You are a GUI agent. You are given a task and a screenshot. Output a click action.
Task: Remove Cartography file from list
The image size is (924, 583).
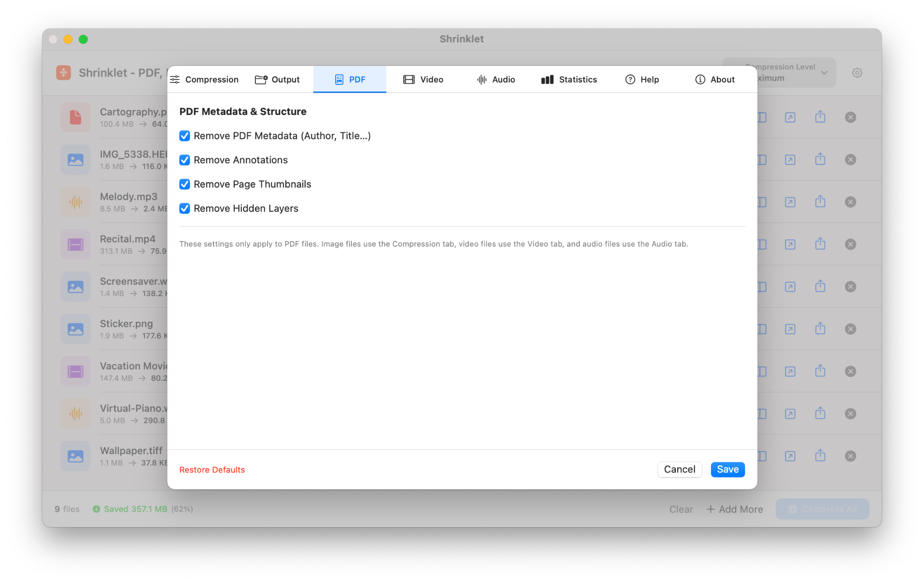click(x=850, y=117)
